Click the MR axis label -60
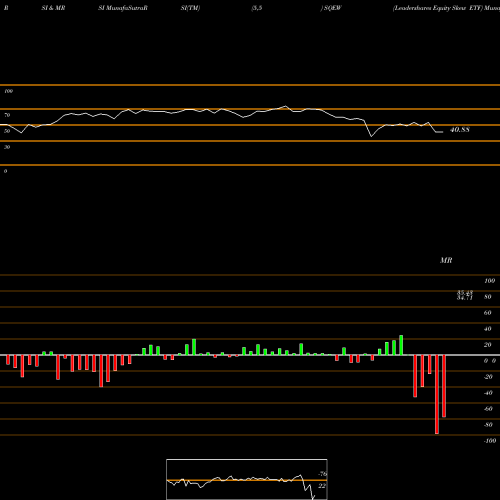 [488, 409]
